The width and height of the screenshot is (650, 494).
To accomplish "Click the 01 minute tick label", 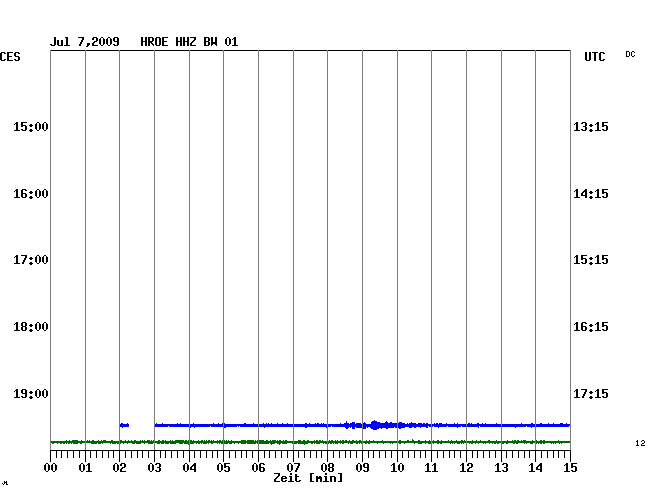I will [x=85, y=468].
